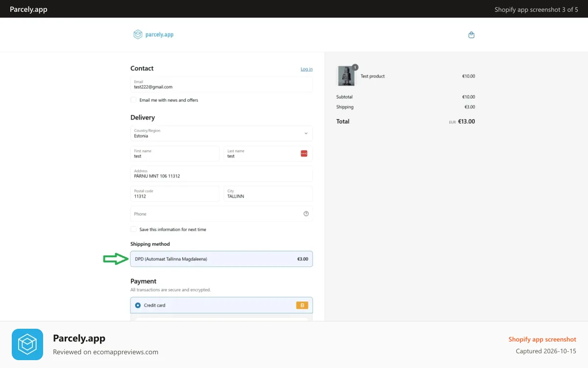
Task: Enable Email me with news and offers
Action: [x=133, y=100]
